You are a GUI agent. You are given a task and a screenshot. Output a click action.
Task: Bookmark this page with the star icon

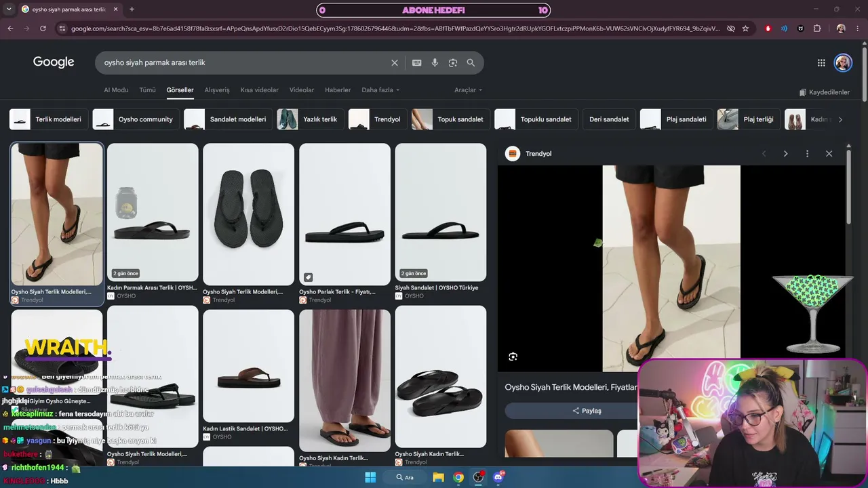(745, 28)
